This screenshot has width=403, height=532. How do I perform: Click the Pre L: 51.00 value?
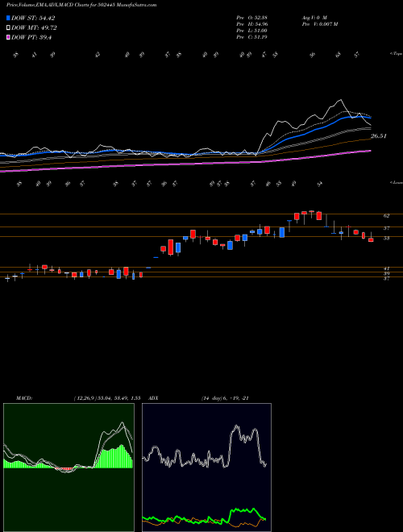pyautogui.click(x=252, y=31)
